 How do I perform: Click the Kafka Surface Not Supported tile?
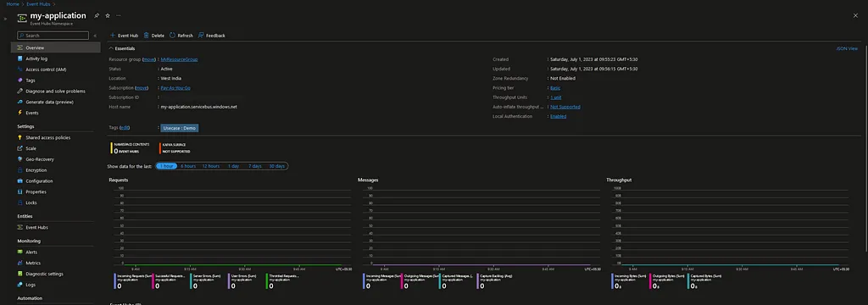pos(175,147)
